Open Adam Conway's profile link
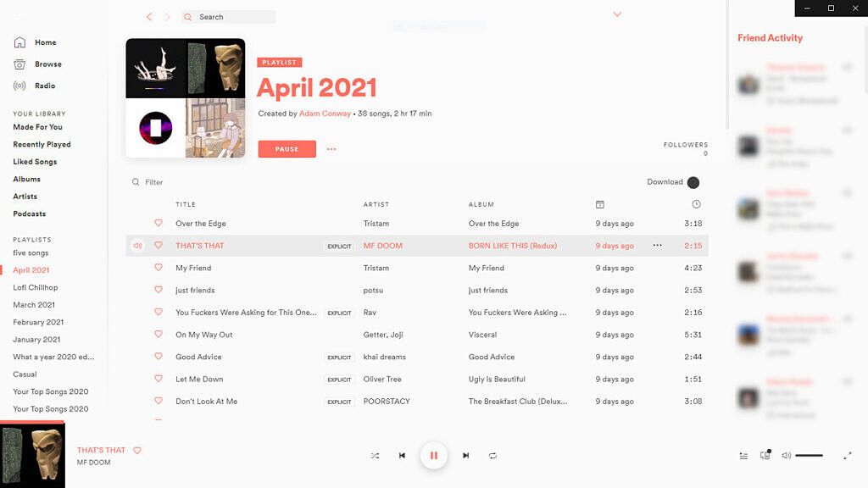 click(325, 113)
